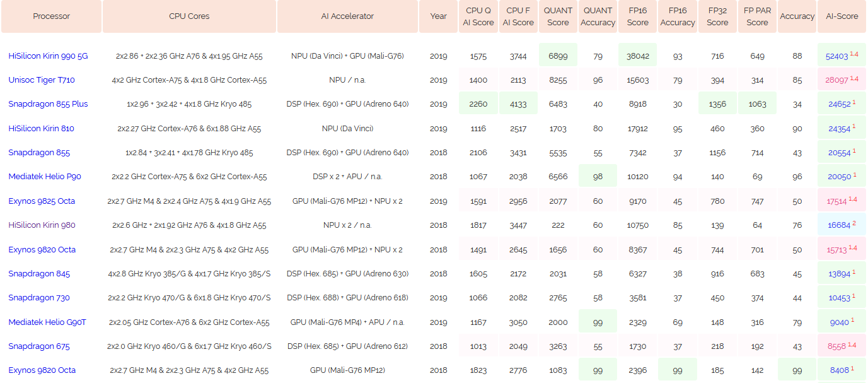Click the 10453 AI-Score value

pos(839,298)
